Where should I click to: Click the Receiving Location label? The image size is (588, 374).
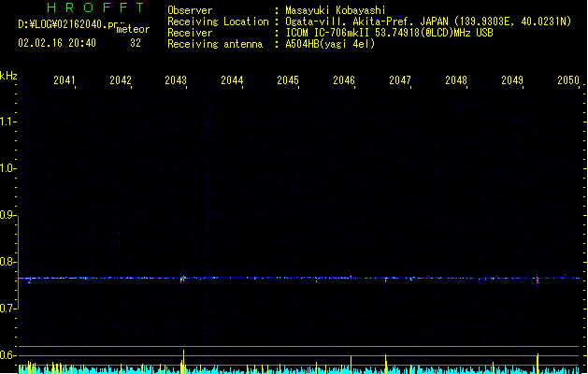[218, 22]
